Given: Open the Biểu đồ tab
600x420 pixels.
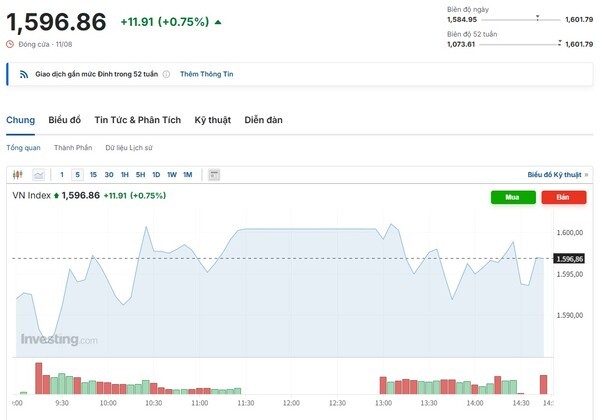Looking at the screenshot, I should tap(65, 120).
